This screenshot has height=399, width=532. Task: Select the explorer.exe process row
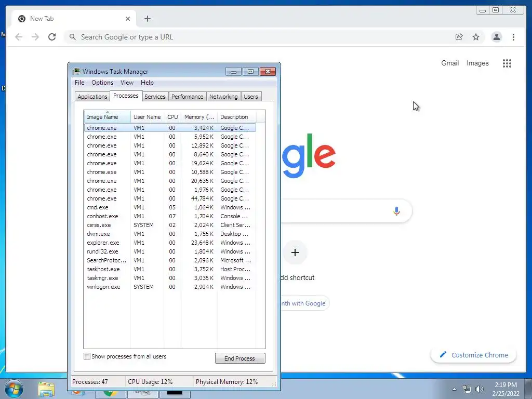170,243
